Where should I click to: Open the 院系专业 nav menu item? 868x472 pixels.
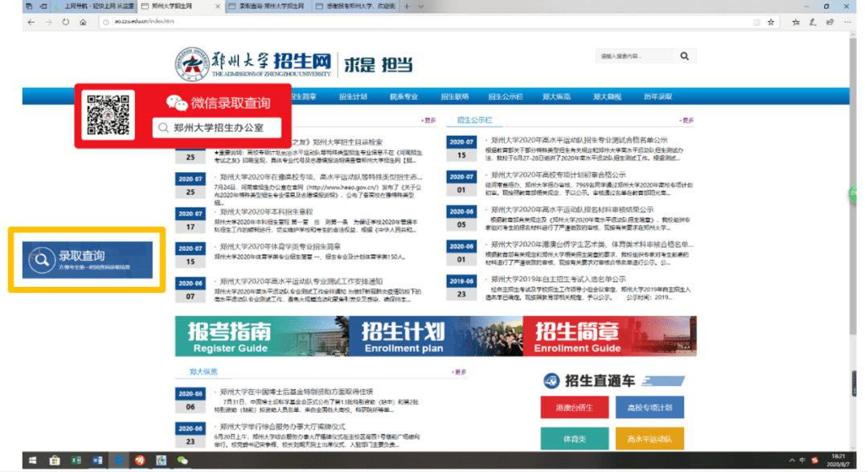(403, 96)
